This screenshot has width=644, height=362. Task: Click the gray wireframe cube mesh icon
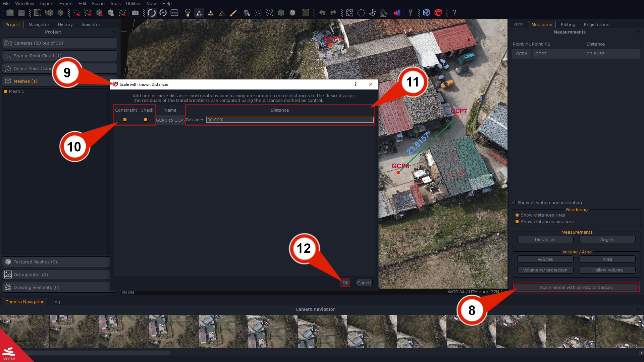point(292,13)
